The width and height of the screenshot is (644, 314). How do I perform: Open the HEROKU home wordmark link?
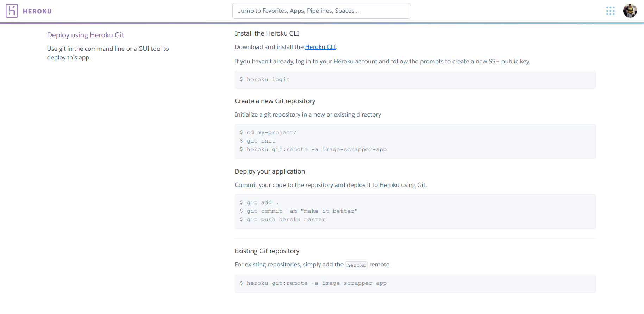[x=37, y=11]
